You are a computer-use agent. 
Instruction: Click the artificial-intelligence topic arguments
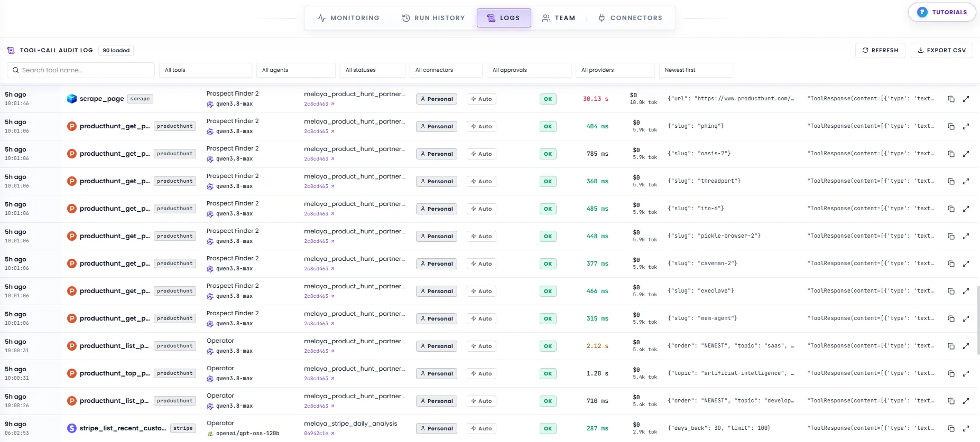tap(731, 373)
